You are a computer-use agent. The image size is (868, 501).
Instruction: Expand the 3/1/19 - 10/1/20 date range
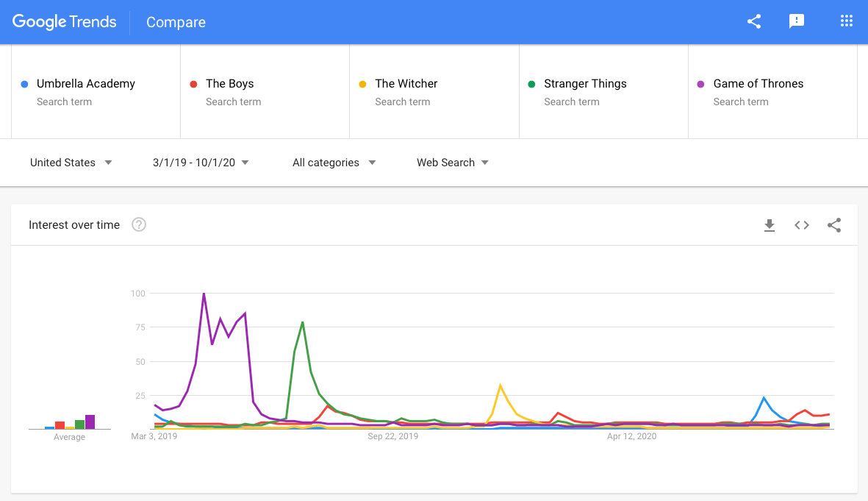[201, 163]
